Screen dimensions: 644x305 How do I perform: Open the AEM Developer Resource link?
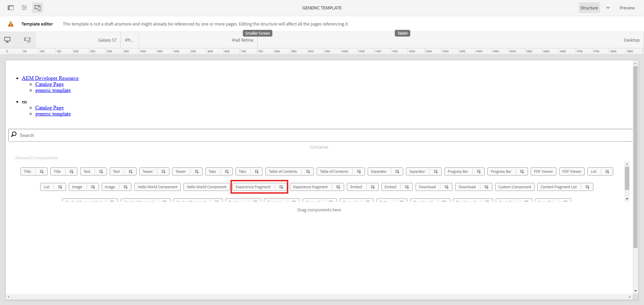click(50, 78)
